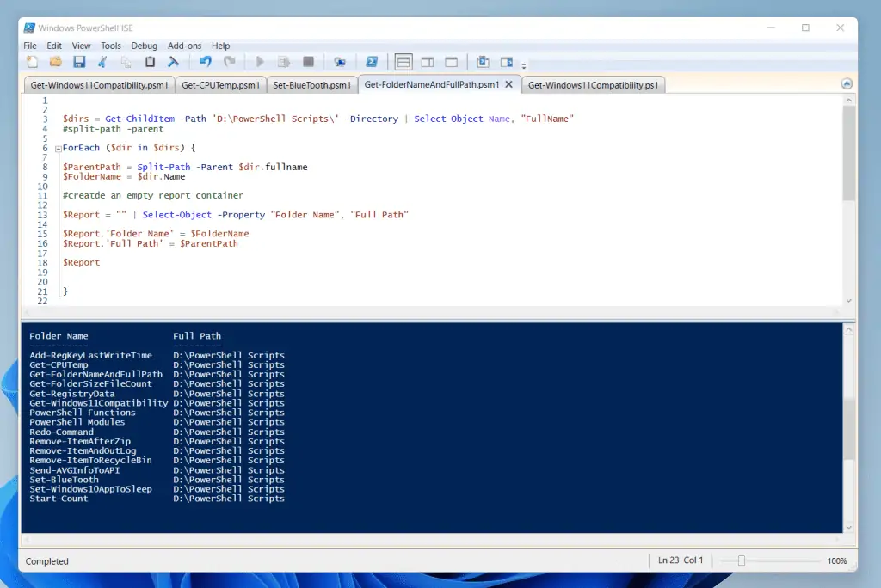Click the script pane vertical scrollbar thumb
The height and width of the screenshot is (588, 881).
coord(849,153)
